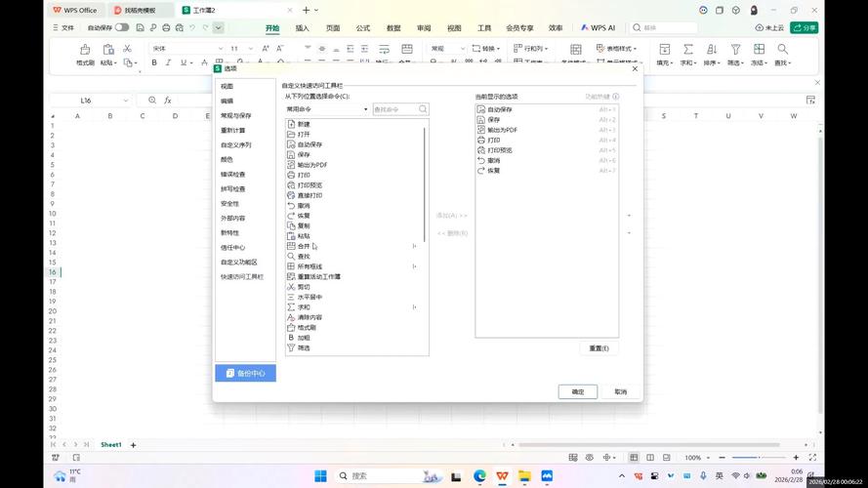This screenshot has width=868, height=488.
Task: Toggle Bold (B) in the ribbon font group
Action: point(154,63)
